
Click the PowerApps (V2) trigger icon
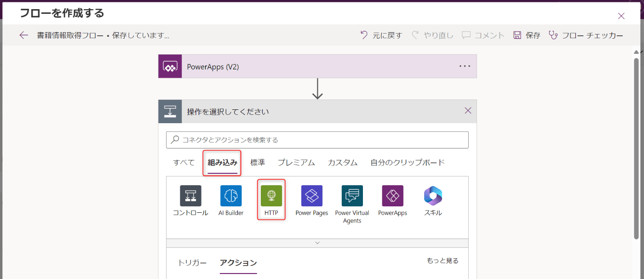click(170, 66)
